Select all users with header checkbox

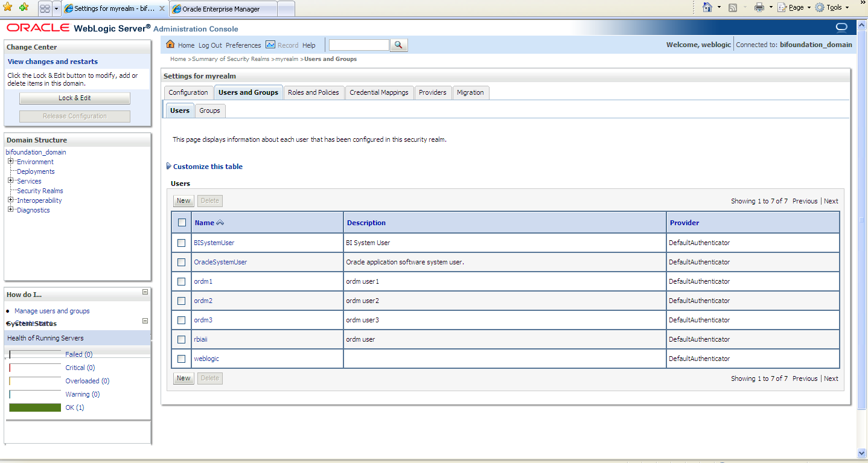182,223
